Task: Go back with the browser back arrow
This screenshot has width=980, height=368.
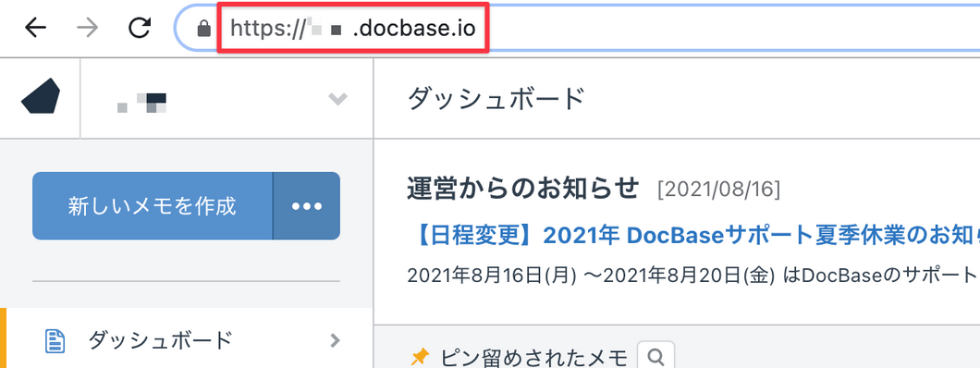Action: [x=35, y=28]
